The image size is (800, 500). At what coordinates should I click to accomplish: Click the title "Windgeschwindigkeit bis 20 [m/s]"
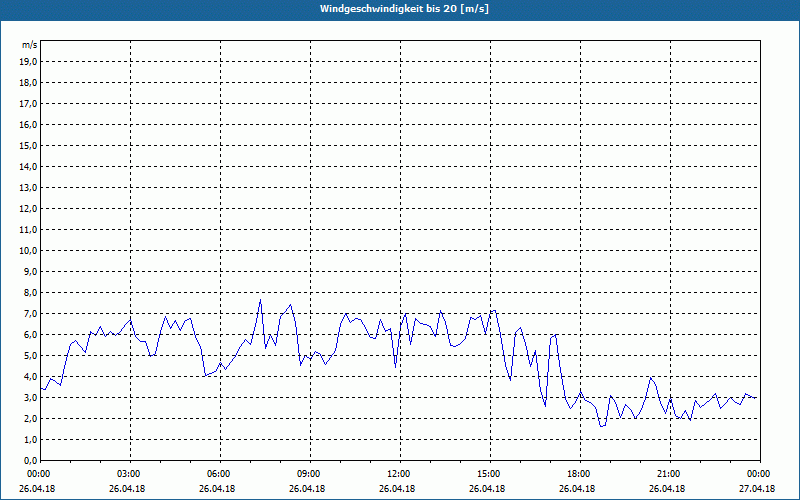click(405, 9)
